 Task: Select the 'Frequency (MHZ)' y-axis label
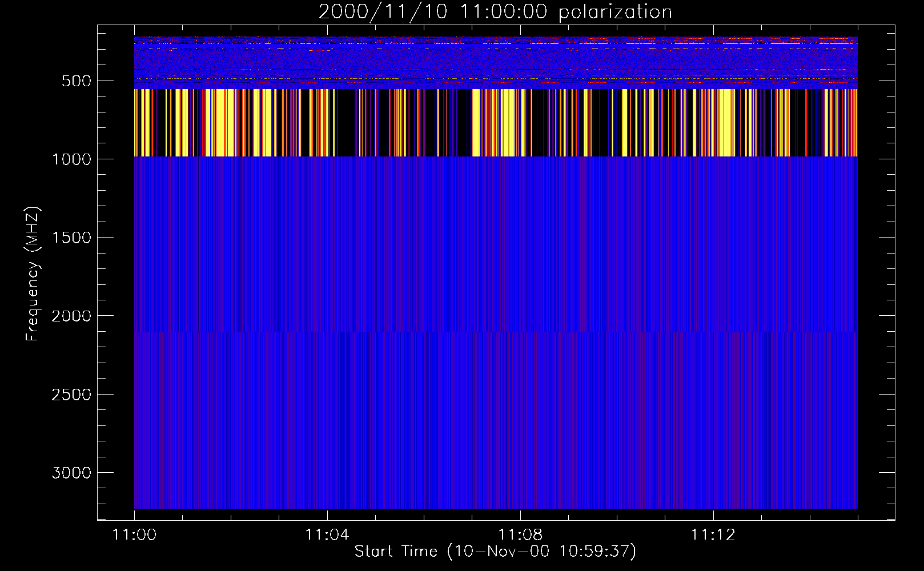click(33, 274)
